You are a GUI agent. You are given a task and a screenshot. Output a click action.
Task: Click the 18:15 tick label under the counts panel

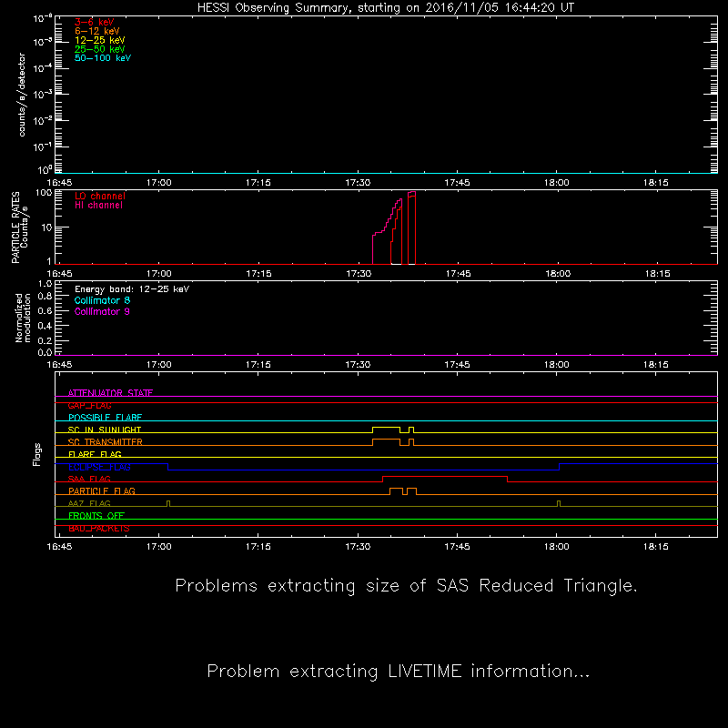pyautogui.click(x=655, y=183)
